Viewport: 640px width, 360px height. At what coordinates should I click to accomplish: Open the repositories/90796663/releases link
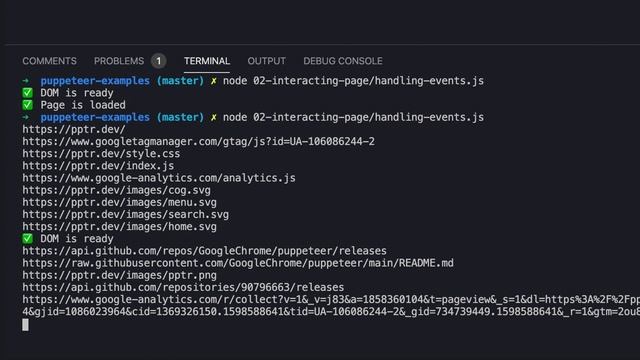183,288
